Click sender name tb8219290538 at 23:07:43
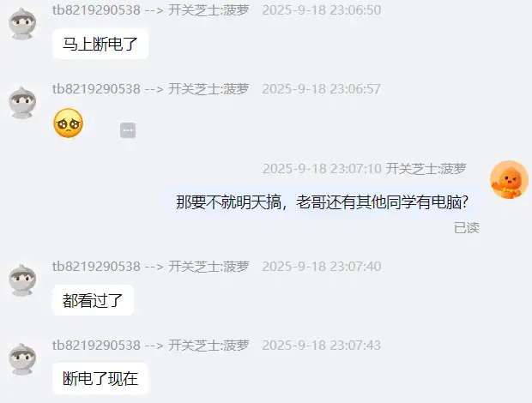Screen dimensions: 532x403 tap(96, 346)
